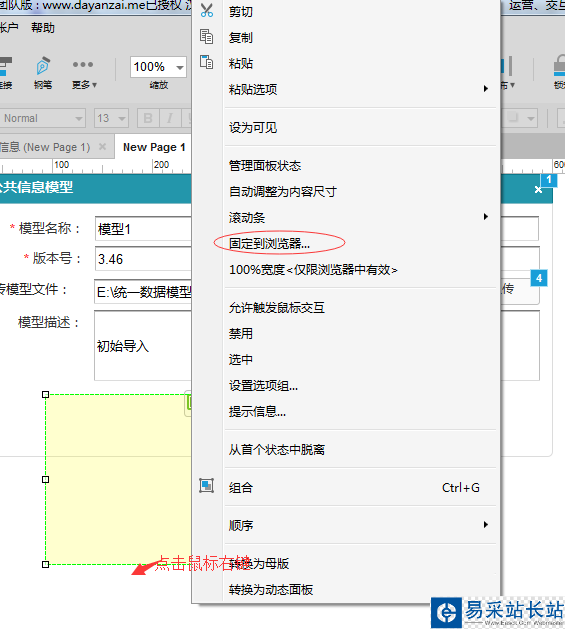Click the blue footnote marker 4

coord(539,278)
